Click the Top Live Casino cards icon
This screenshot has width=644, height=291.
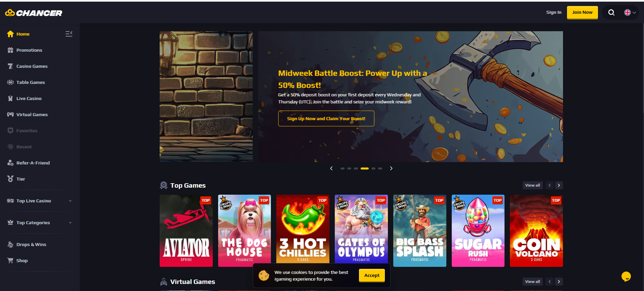10,201
